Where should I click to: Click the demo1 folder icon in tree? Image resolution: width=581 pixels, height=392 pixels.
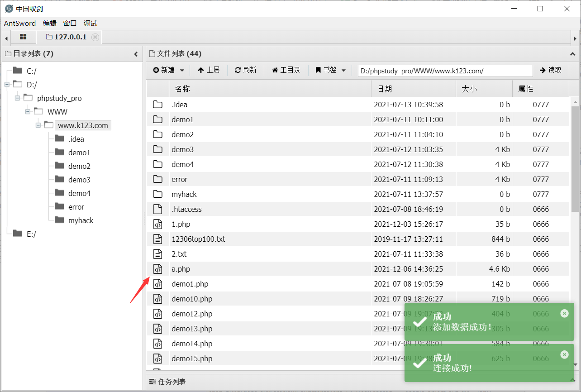tap(59, 152)
